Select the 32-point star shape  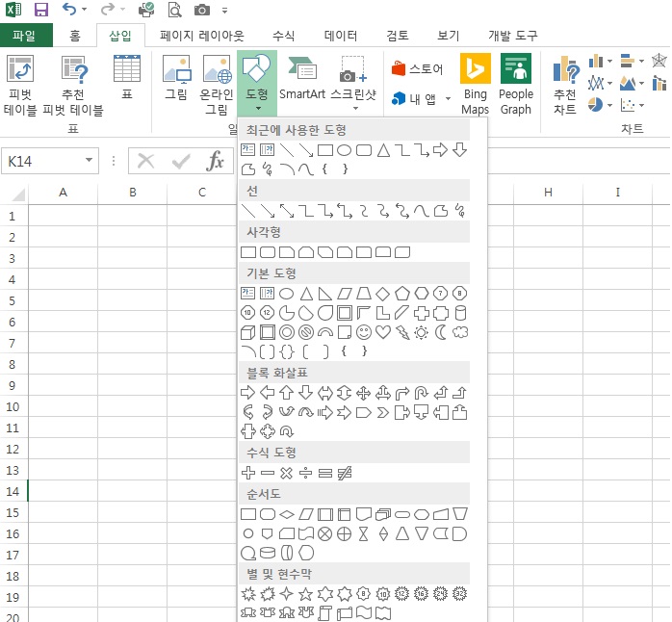(460, 594)
